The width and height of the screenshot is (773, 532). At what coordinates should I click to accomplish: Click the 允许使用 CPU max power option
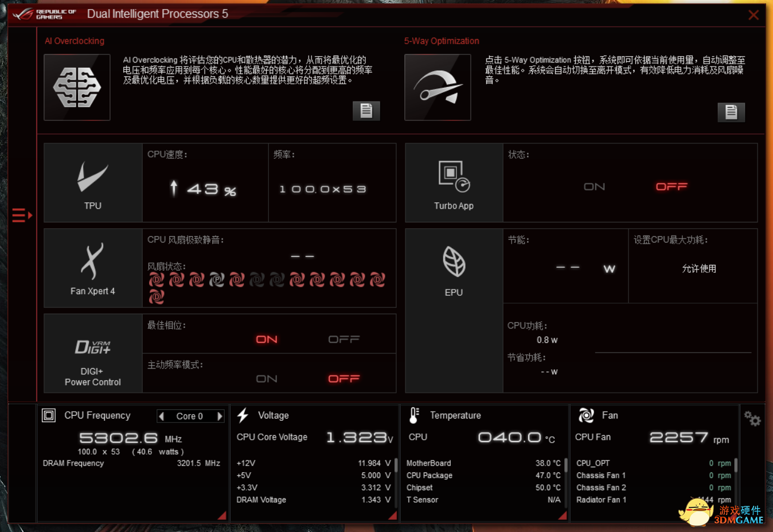[699, 268]
